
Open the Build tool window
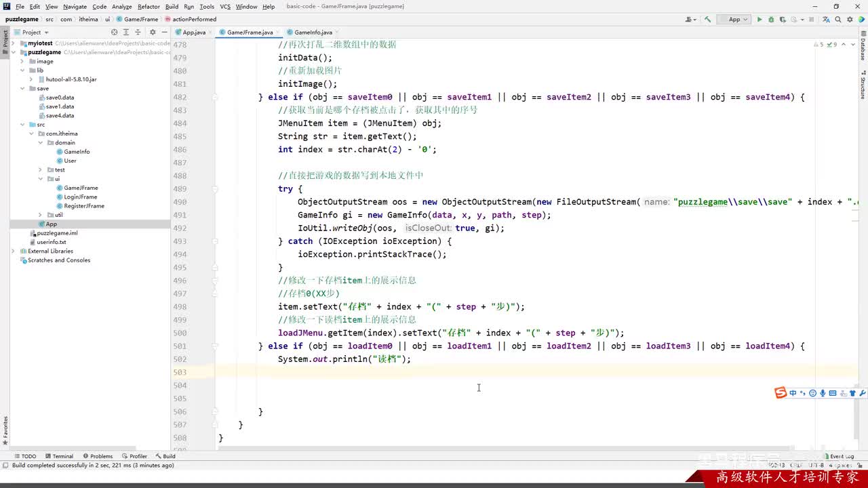165,456
